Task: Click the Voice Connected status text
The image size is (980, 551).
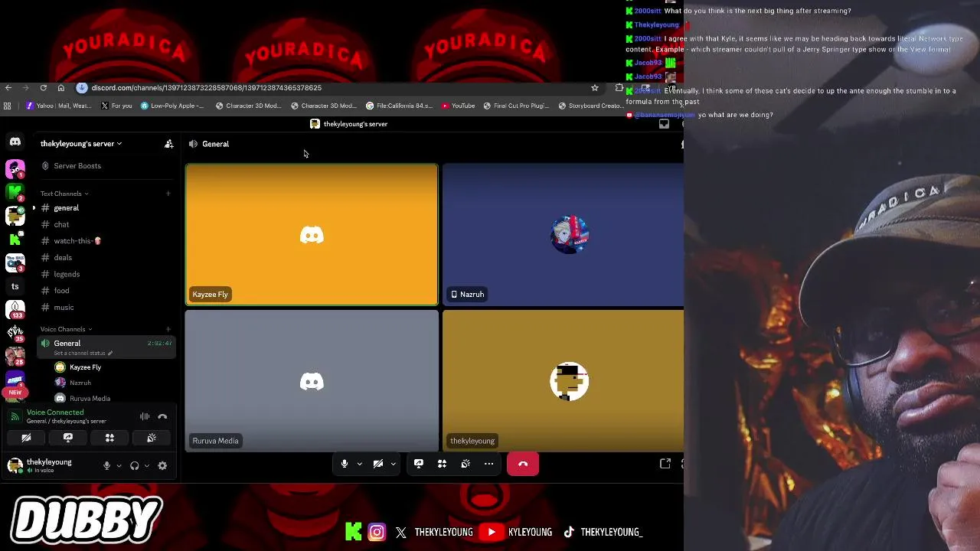Action: (55, 412)
